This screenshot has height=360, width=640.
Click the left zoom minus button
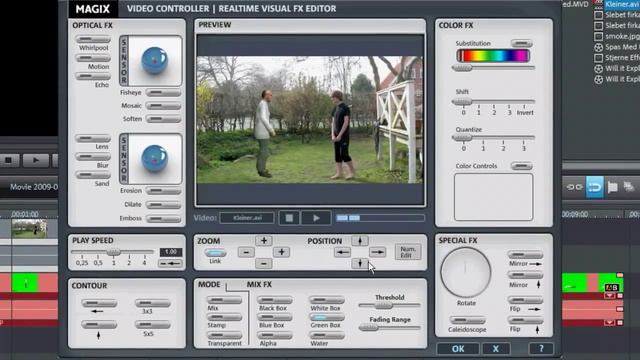[x=246, y=252]
